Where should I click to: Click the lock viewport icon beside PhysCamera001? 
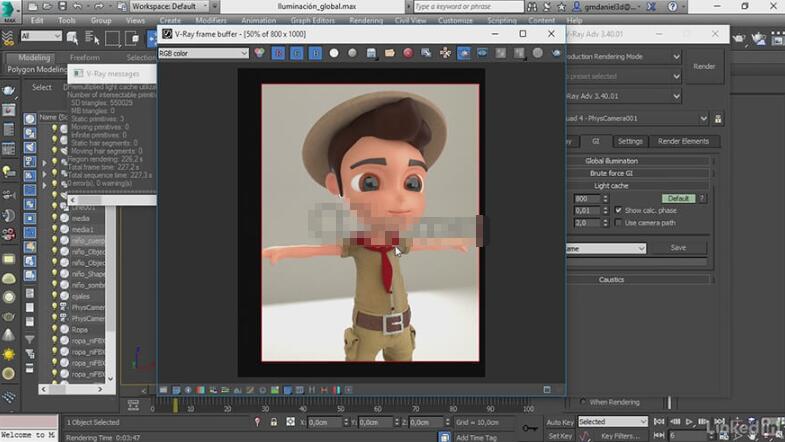coord(718,119)
